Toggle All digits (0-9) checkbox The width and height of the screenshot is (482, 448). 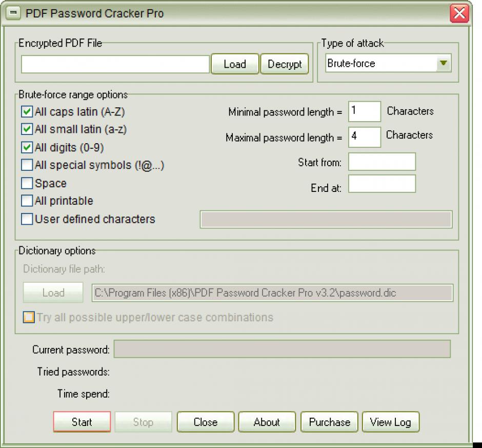click(27, 147)
